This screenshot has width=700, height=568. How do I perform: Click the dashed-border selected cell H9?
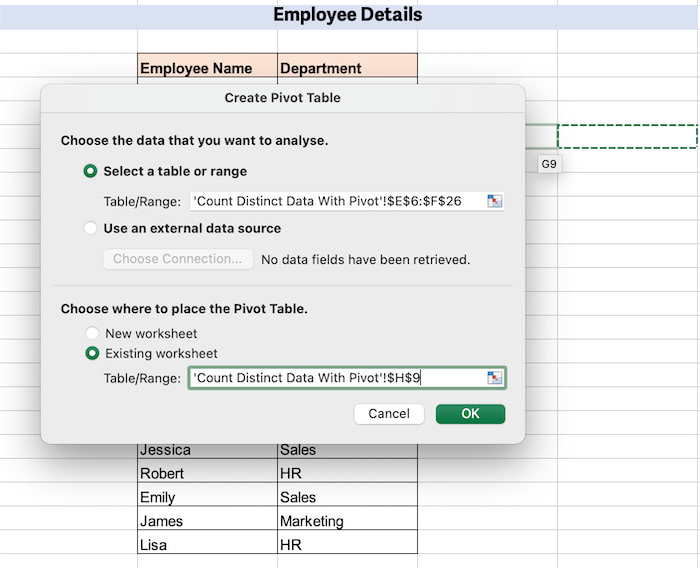(x=627, y=136)
